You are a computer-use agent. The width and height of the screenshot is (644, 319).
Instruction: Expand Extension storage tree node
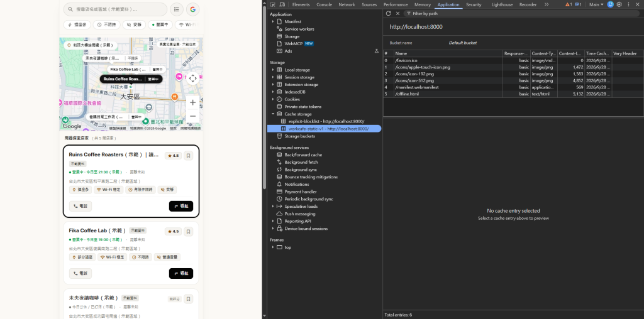[x=273, y=85]
